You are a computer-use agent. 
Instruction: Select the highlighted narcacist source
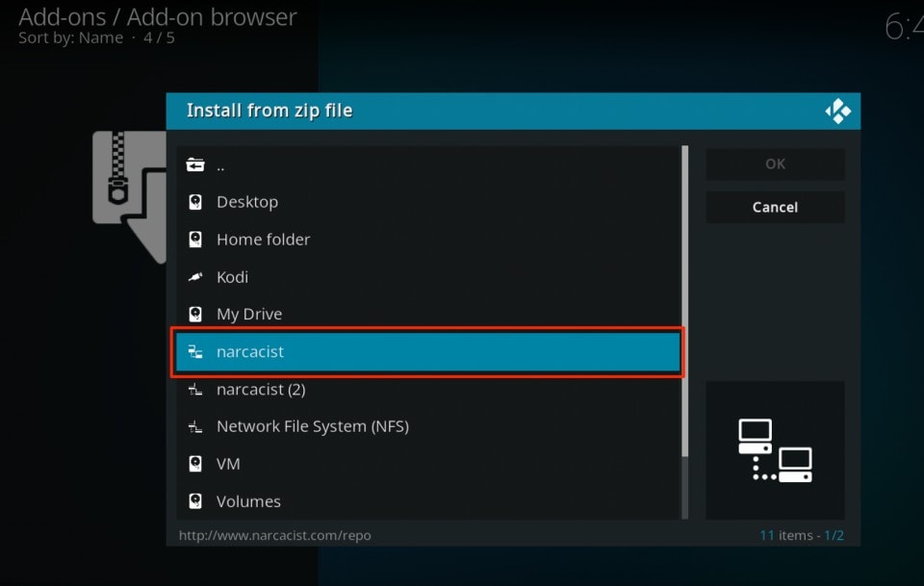tap(428, 351)
